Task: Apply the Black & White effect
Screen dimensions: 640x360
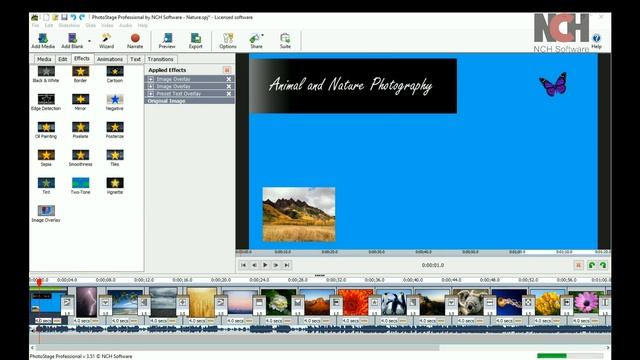Action: (x=46, y=74)
